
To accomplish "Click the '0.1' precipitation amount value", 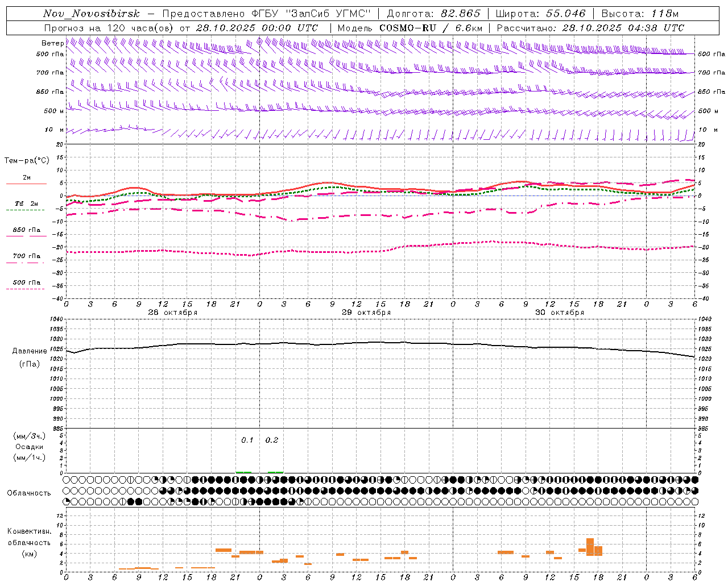I will point(247,440).
